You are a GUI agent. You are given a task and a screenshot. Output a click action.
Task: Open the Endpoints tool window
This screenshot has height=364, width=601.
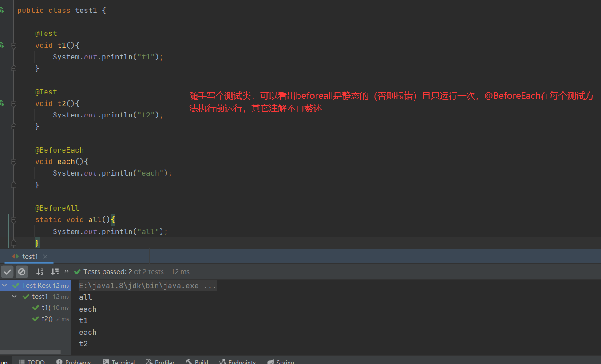(237, 362)
